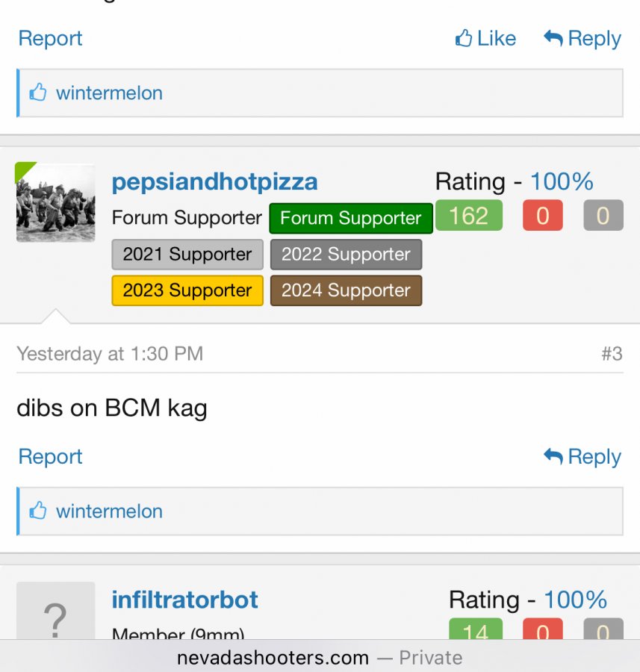
Task: Click infiltratorbot's 100% rating link
Action: click(x=575, y=600)
